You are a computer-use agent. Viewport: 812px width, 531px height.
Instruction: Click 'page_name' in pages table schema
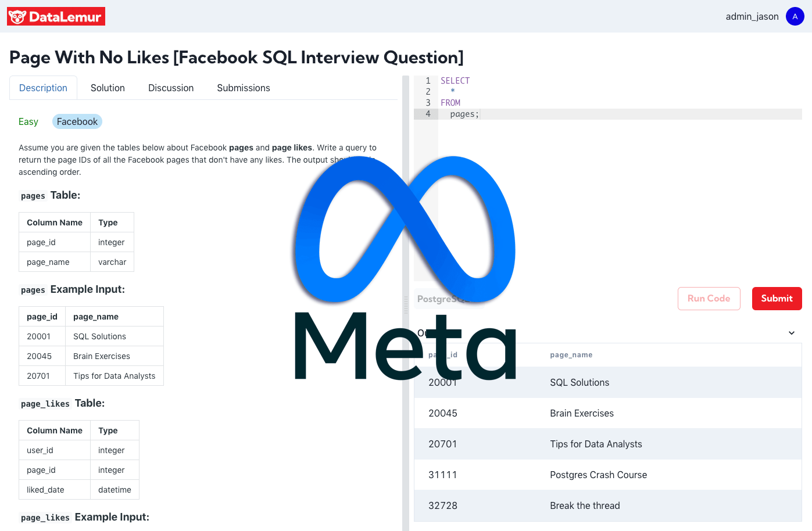[48, 262]
